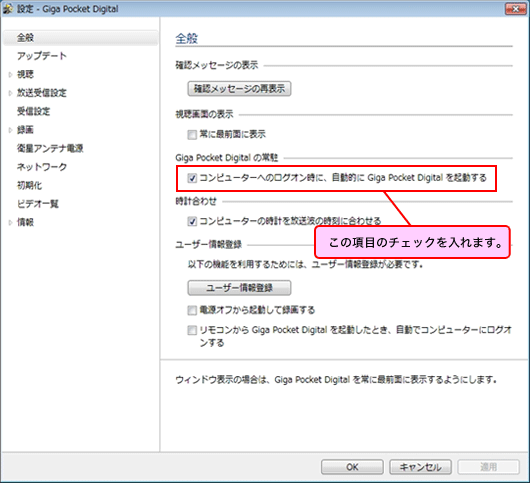Toggle auto-start Giga Pocket Digital at logon checkbox

click(x=192, y=178)
